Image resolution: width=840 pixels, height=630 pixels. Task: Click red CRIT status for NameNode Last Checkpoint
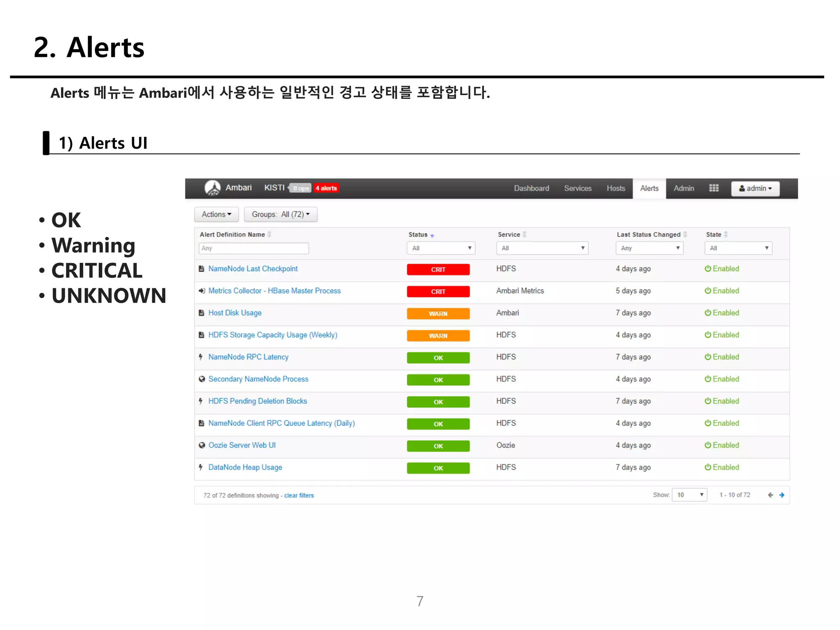point(438,269)
